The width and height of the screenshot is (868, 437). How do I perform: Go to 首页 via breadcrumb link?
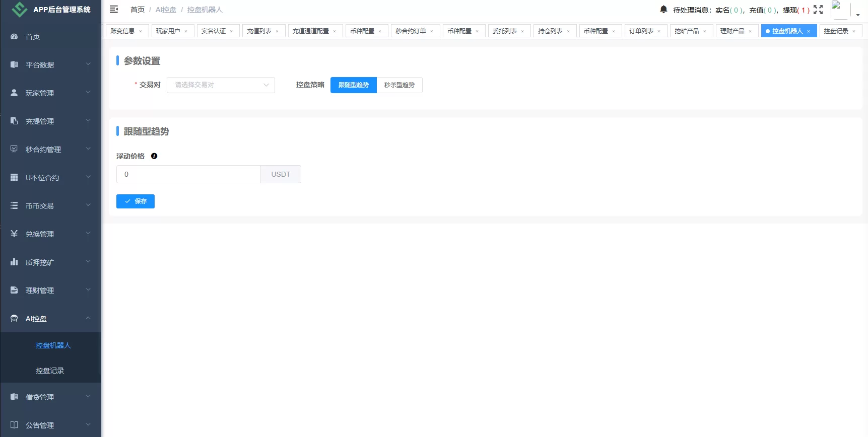click(x=137, y=10)
